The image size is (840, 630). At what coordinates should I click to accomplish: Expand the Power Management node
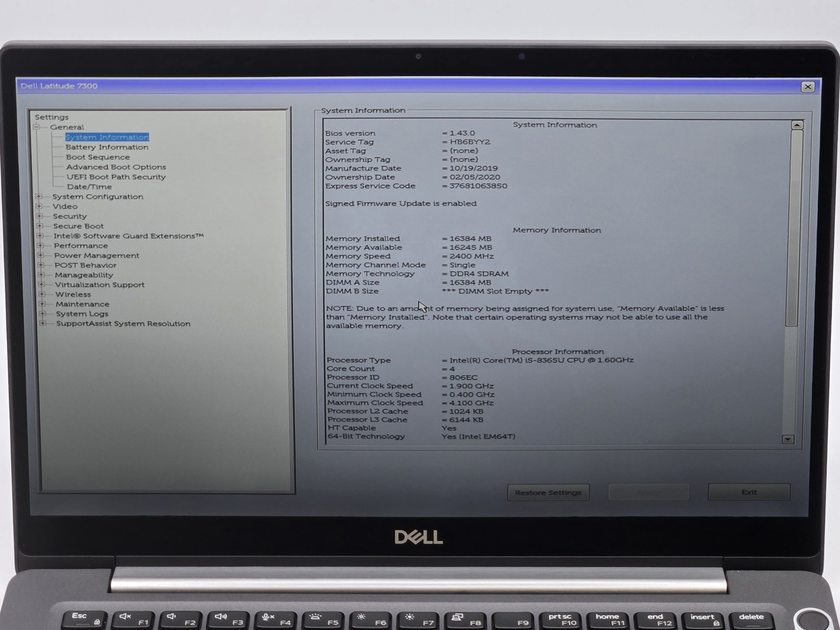(40, 255)
